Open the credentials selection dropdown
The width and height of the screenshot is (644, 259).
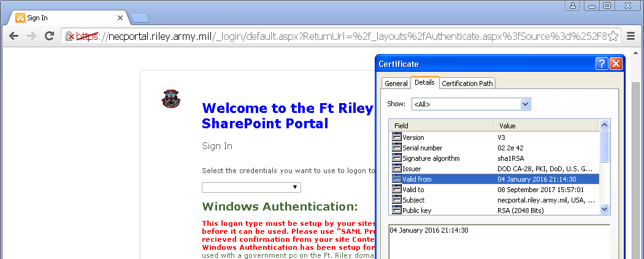point(251,187)
